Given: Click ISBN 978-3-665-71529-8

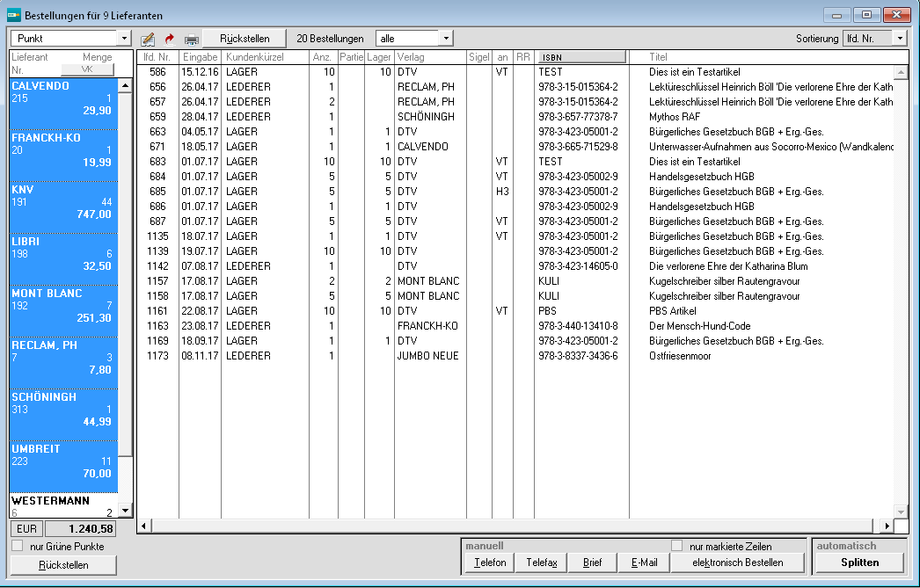Looking at the screenshot, I should coord(578,147).
